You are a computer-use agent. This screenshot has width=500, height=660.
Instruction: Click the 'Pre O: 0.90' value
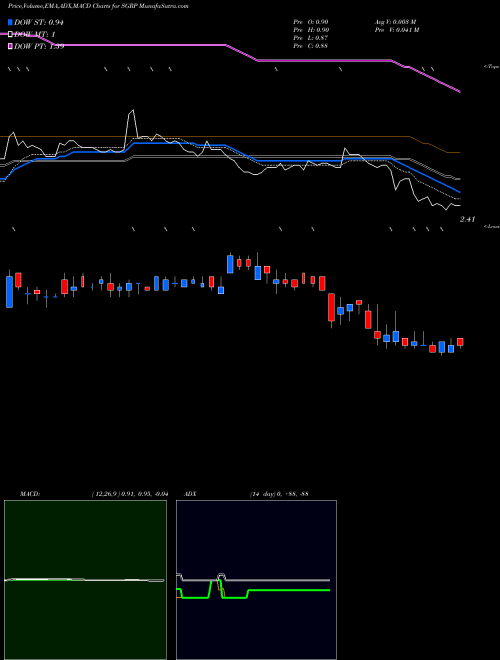311,22
